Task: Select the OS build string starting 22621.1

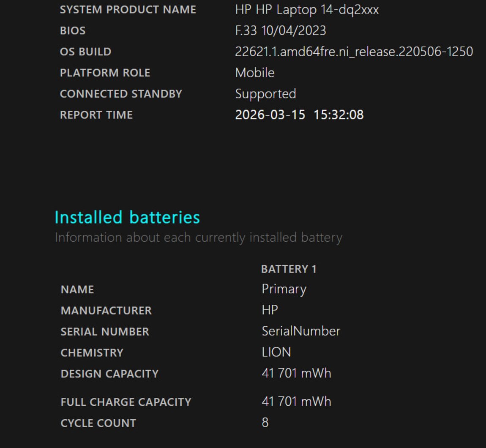Action: (x=354, y=52)
